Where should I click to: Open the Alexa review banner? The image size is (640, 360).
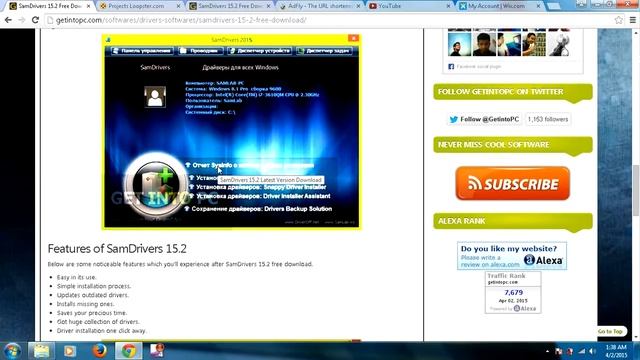tap(512, 256)
